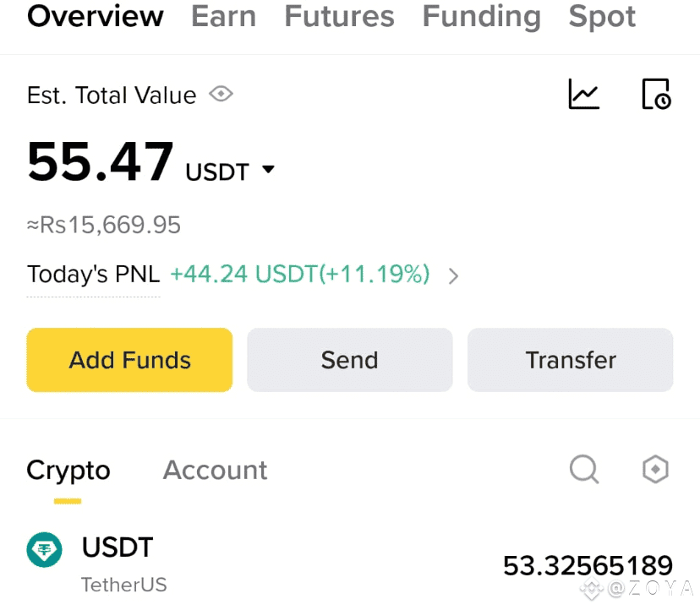Screen dimensions: 700x610
Task: Switch to the Account sub-tab
Action: [x=215, y=470]
